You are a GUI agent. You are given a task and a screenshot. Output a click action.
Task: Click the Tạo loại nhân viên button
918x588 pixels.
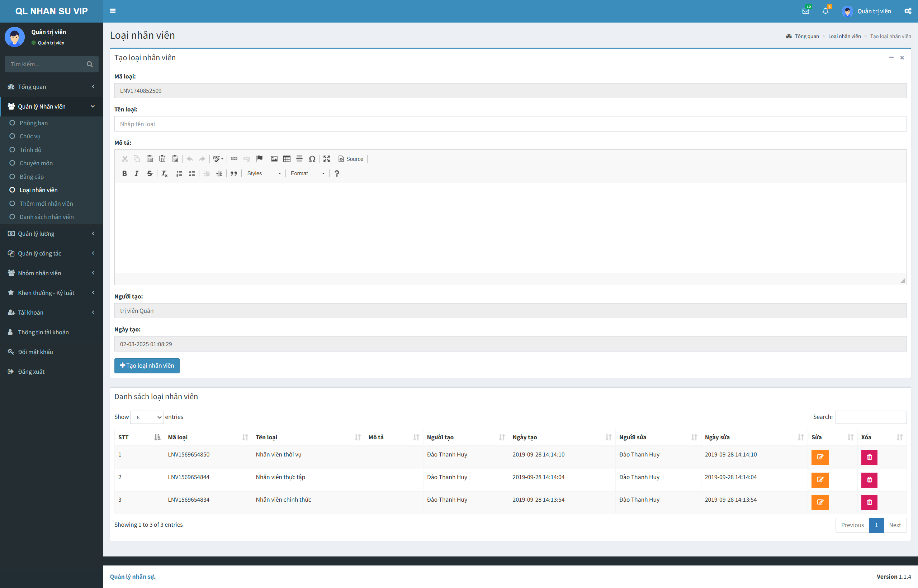[147, 365]
